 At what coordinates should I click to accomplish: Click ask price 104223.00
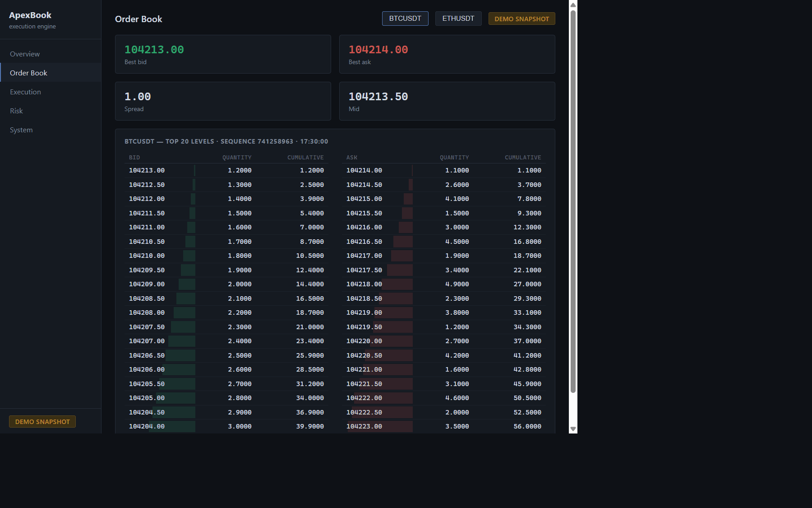(364, 426)
